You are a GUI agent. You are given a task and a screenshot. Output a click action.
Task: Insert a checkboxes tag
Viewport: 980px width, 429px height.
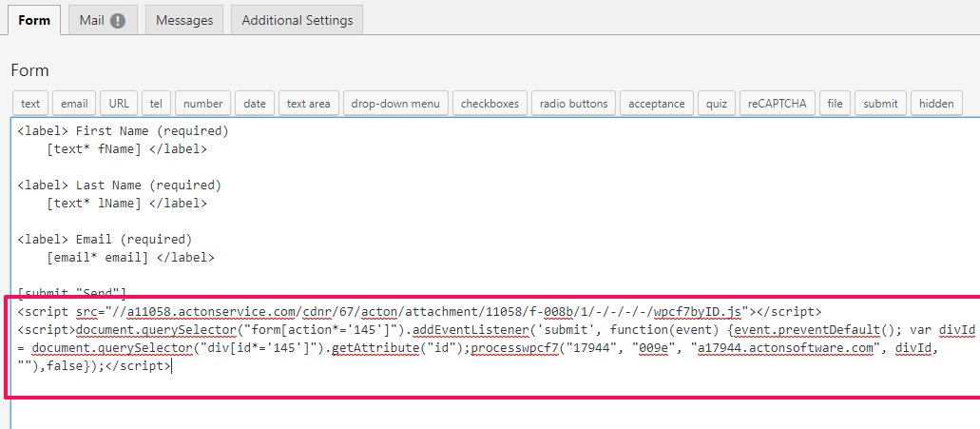(x=490, y=103)
